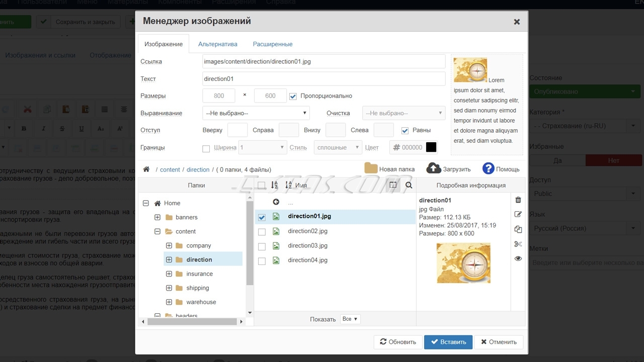This screenshot has height=362, width=644.
Task: Open file search with the magnifier icon
Action: 409,185
